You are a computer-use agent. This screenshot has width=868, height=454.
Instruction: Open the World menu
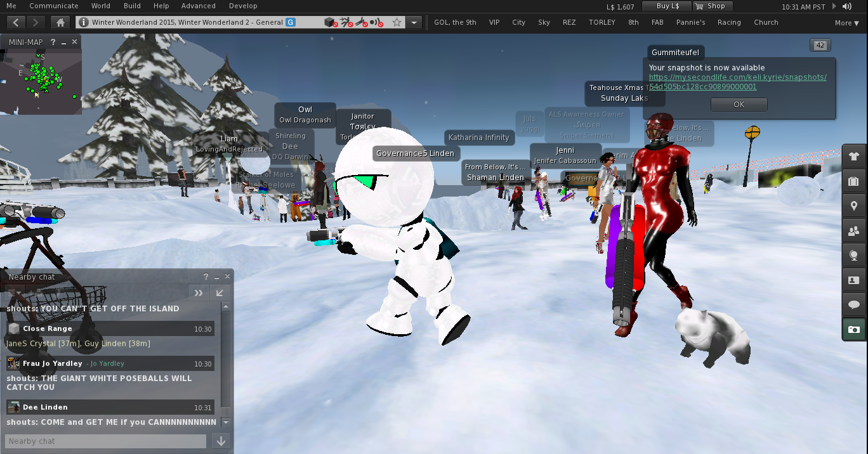[x=100, y=6]
